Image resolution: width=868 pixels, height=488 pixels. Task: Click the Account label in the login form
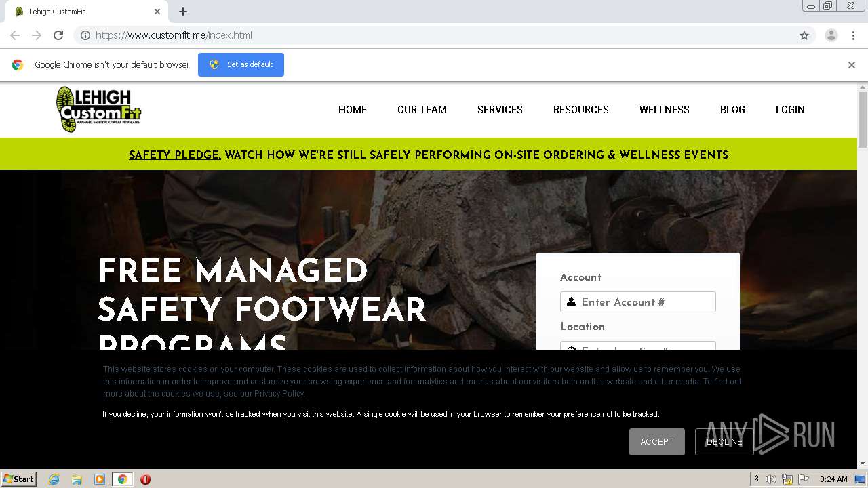click(581, 277)
